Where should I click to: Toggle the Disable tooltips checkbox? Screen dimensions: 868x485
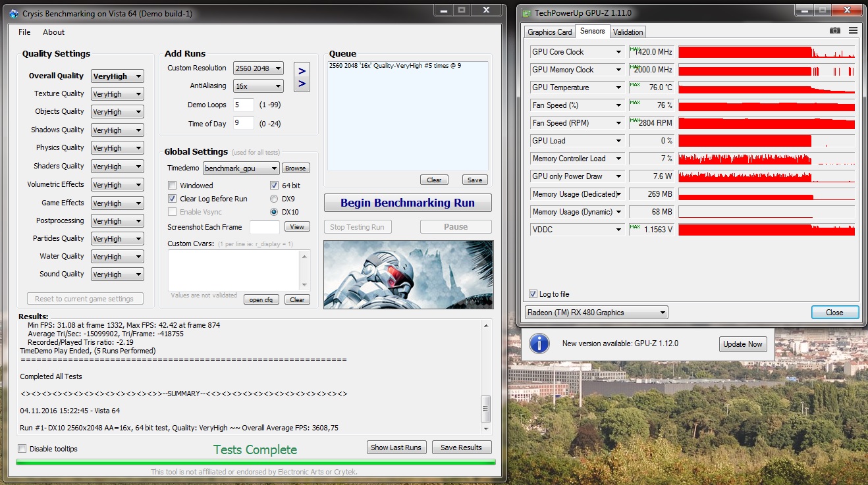pyautogui.click(x=22, y=449)
